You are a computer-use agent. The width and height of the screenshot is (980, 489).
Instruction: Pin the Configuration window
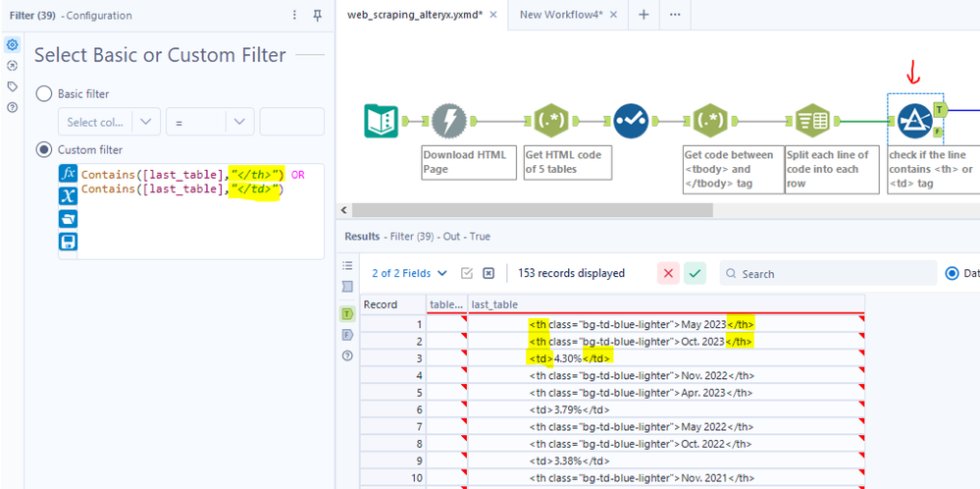click(318, 16)
